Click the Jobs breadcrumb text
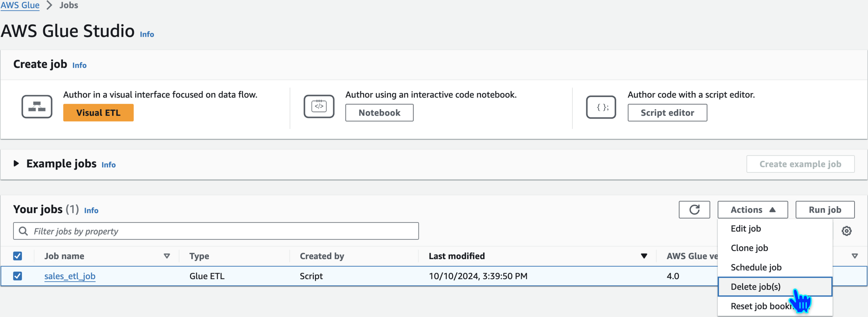The width and height of the screenshot is (868, 317). 69,5
